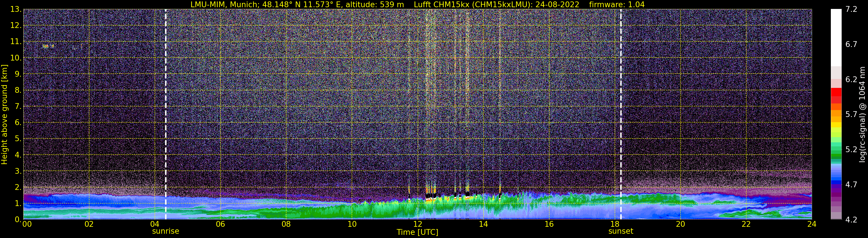
Task: Click the '06' time tick label
Action: (x=220, y=224)
